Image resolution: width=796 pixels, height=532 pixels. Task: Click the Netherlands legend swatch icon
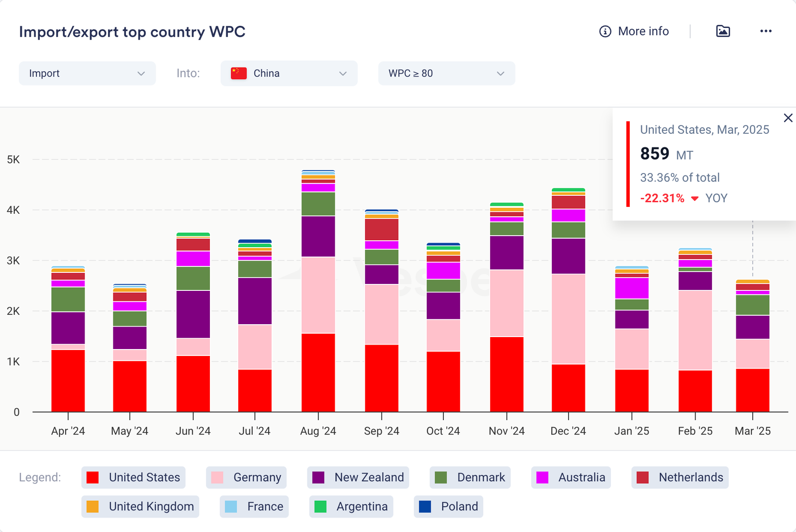643,477
